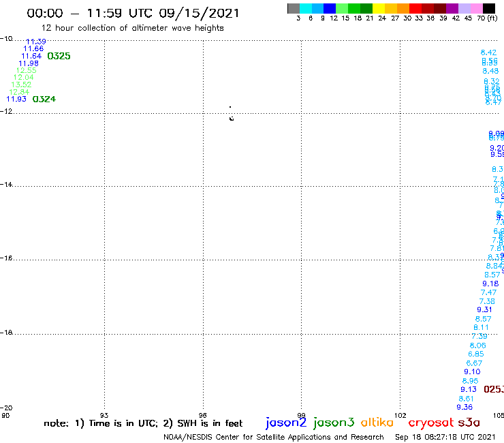Click the date range title 00:00 – 11:59 UTC 09/15/2021

tap(133, 13)
